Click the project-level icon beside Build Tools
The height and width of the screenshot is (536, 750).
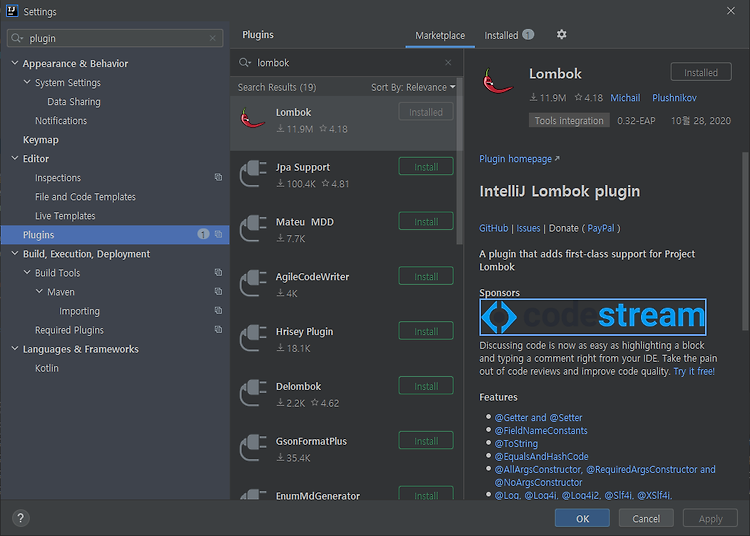[219, 273]
